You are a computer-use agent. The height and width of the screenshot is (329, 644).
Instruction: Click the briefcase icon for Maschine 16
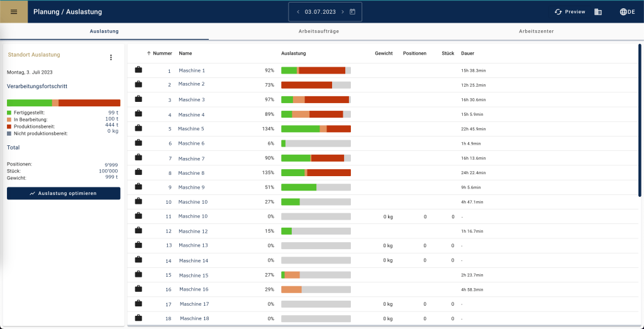click(x=138, y=289)
